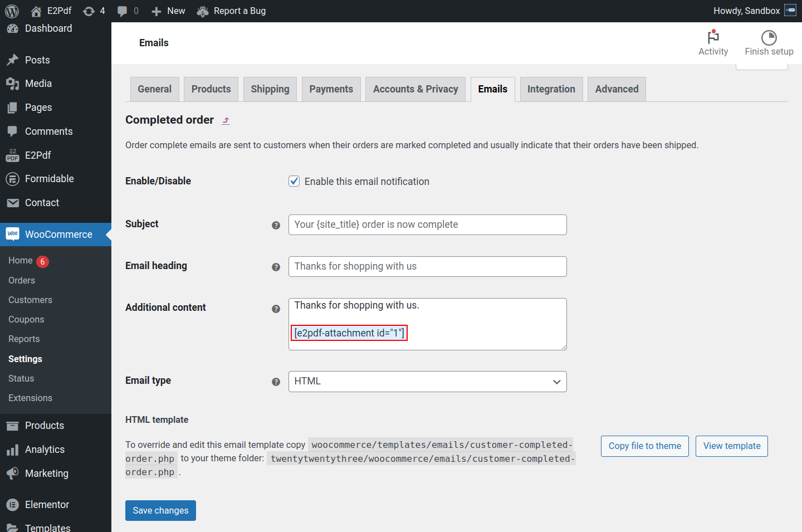Click the return arrow beside Completed order
This screenshot has height=532, width=802.
coord(226,120)
